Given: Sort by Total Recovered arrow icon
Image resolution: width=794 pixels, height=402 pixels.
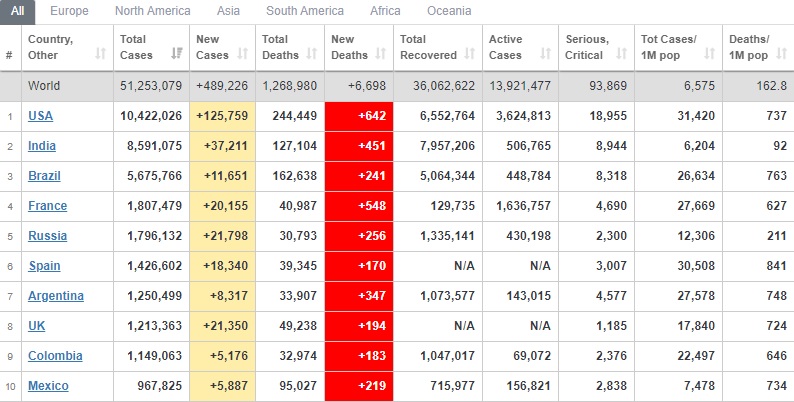Looking at the screenshot, I should [x=468, y=53].
